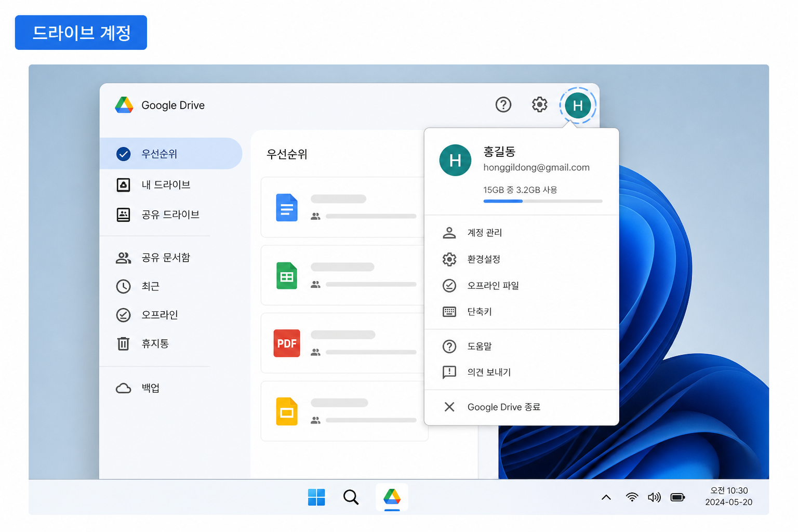Click the shared drive icon beside 공유 드라이브
Viewport: 798px width, 532px height.
(x=123, y=215)
